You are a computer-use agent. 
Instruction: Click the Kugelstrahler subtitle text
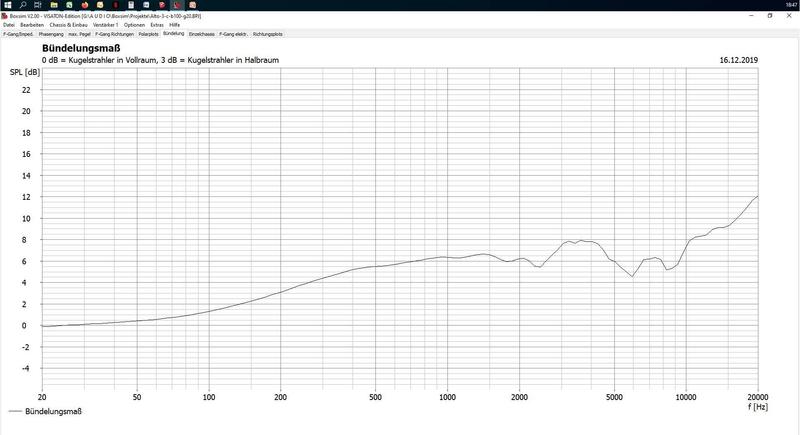(x=160, y=60)
